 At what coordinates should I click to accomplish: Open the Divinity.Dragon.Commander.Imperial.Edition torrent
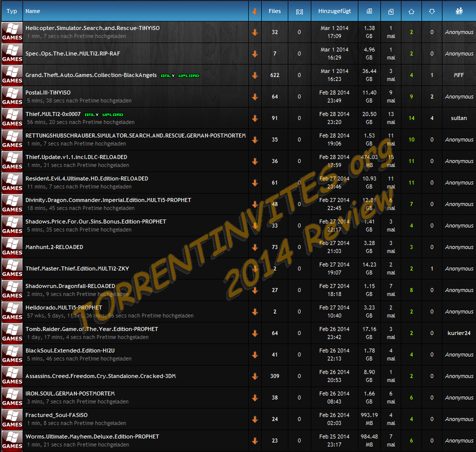coord(109,200)
